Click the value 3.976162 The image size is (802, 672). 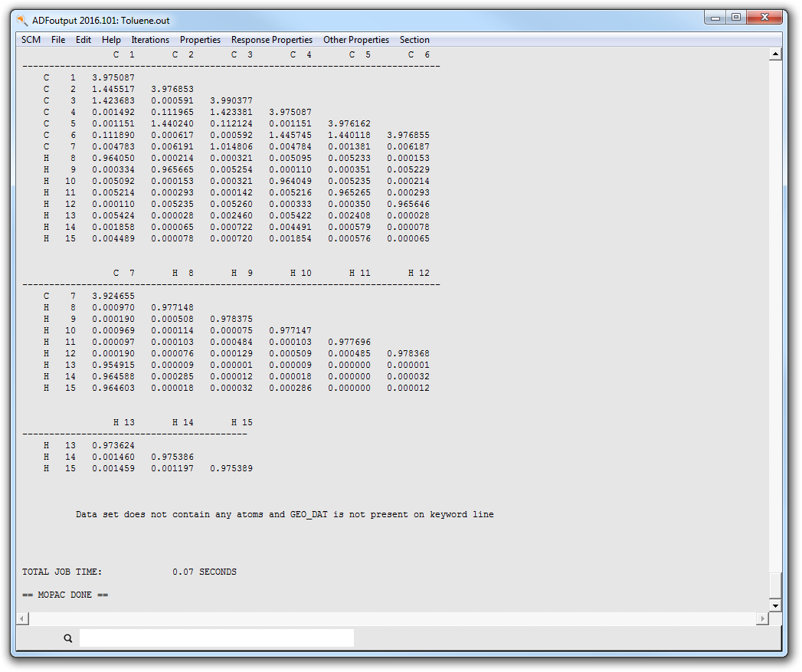pos(349,123)
